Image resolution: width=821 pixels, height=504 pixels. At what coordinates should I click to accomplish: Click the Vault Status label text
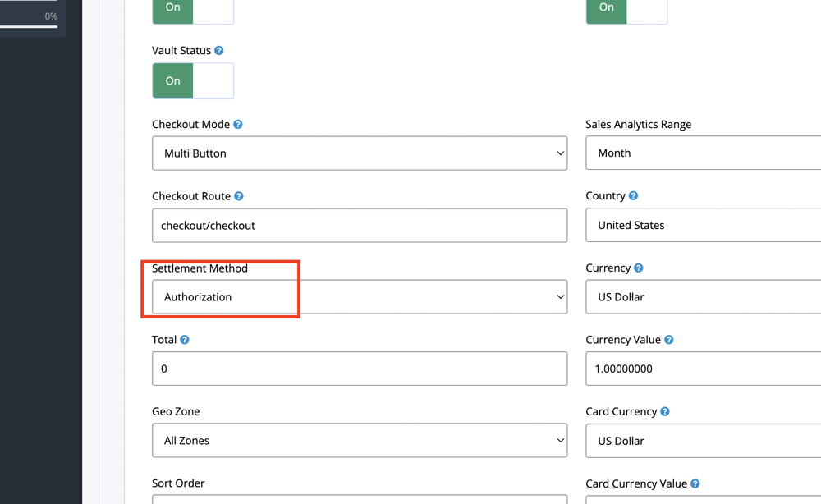pyautogui.click(x=181, y=51)
